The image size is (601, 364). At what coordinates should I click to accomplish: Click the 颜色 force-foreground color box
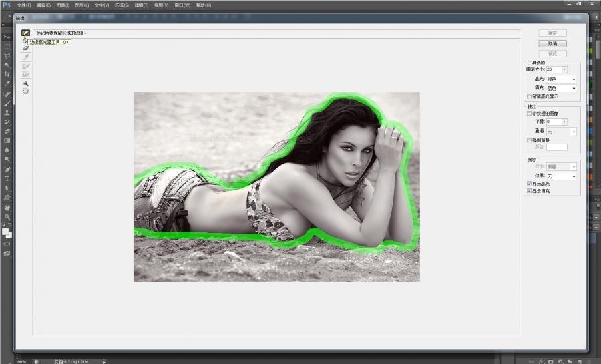[556, 147]
